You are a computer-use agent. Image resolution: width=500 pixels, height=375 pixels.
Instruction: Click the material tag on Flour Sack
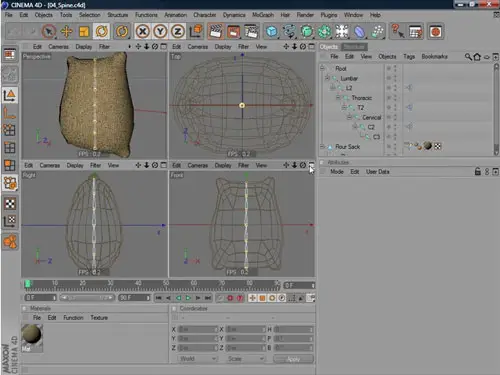click(x=428, y=146)
